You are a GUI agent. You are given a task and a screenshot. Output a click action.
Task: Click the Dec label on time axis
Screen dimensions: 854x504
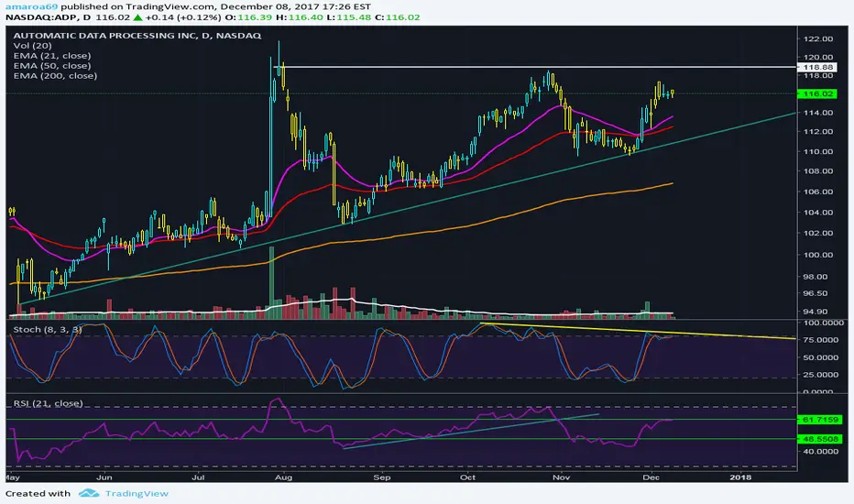coord(651,477)
